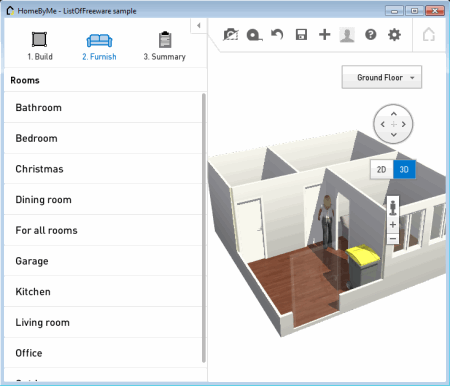The image size is (450, 386).
Task: Go to the 1. Build step
Action: [x=40, y=46]
